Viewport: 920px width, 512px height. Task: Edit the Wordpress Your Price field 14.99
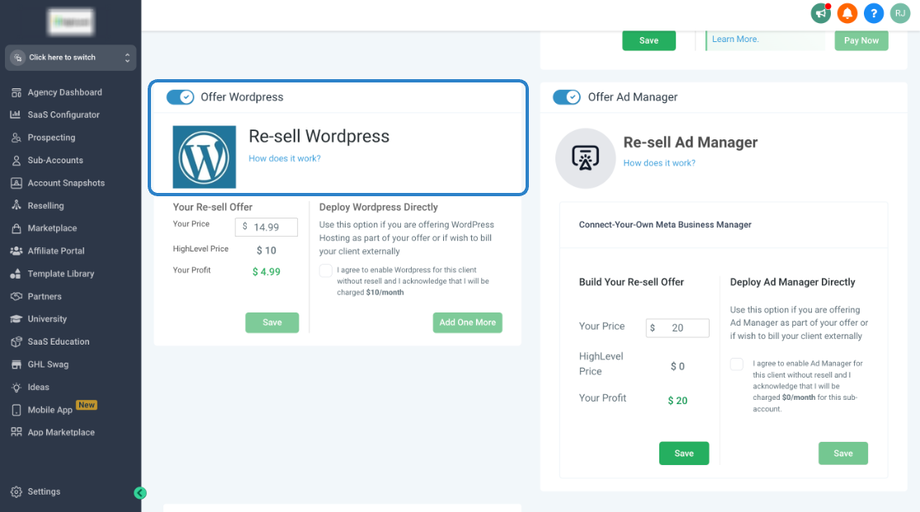(266, 227)
